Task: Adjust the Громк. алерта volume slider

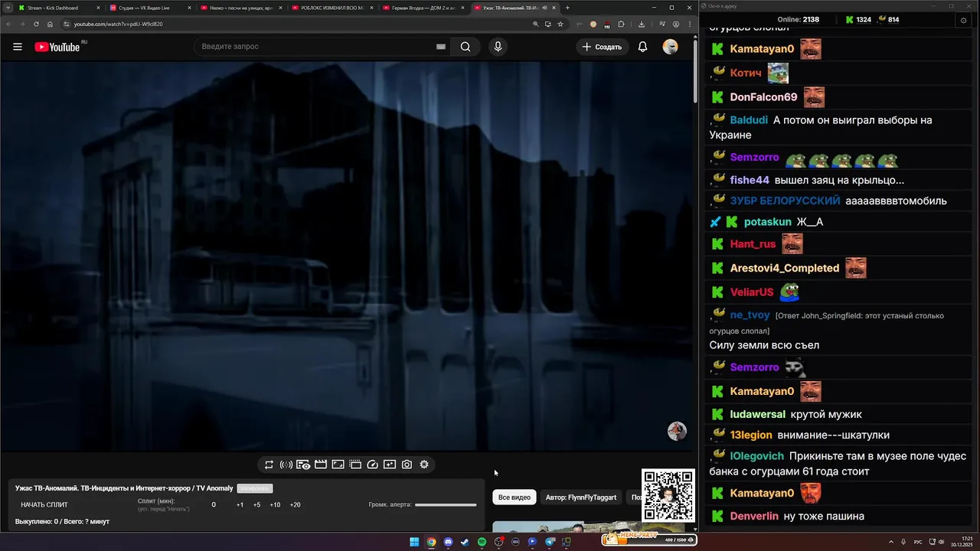Action: (x=446, y=505)
